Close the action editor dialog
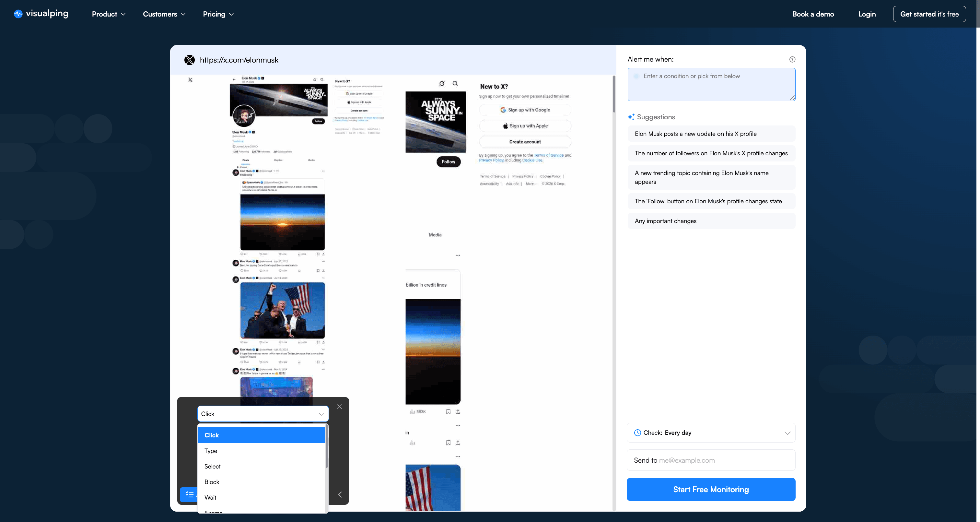The height and width of the screenshot is (522, 980). [x=339, y=406]
